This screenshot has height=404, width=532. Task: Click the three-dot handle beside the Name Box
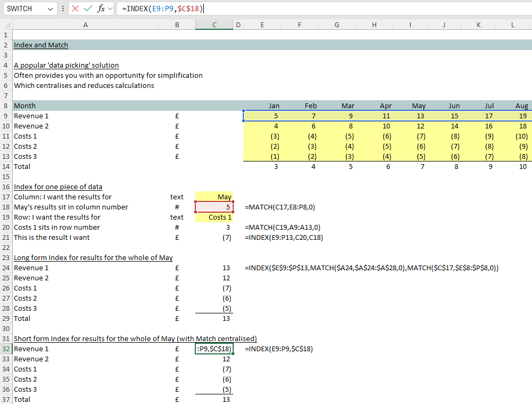click(63, 9)
